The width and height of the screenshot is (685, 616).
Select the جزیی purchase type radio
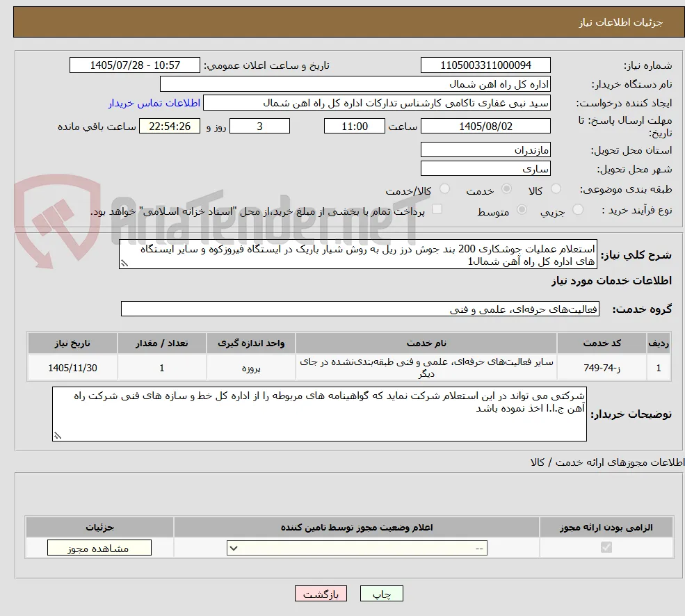[x=577, y=210]
